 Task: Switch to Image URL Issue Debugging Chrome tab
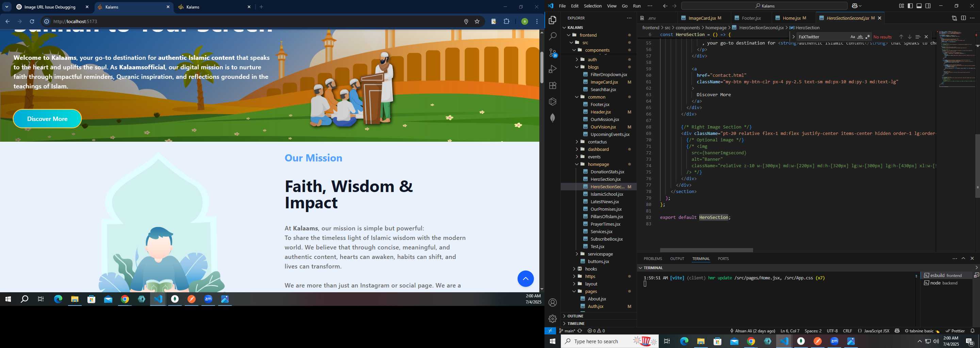coord(49,7)
